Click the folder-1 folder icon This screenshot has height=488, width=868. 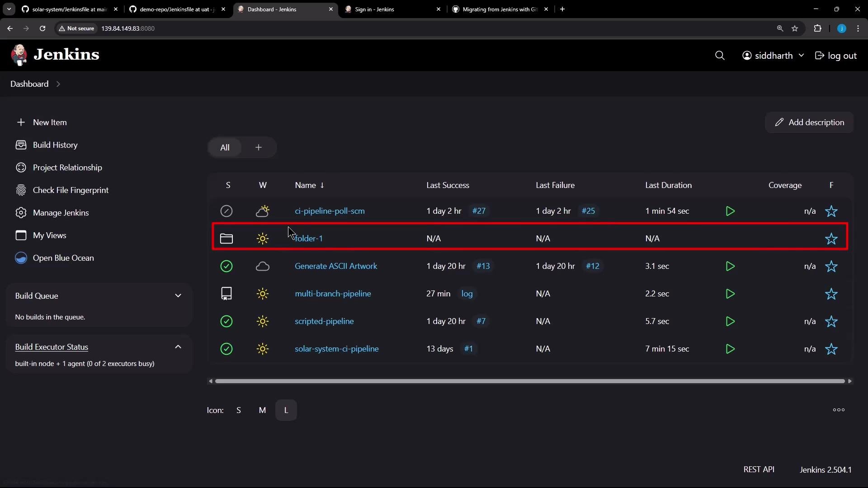coord(226,239)
